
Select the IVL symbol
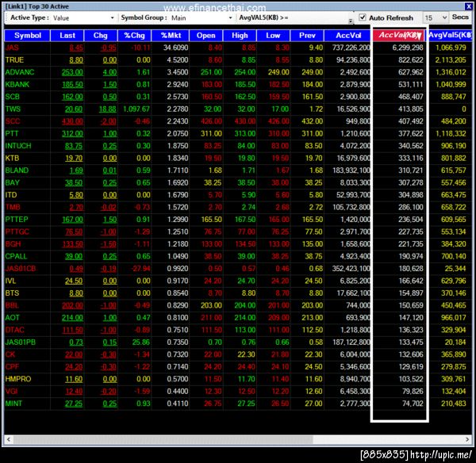pyautogui.click(x=10, y=281)
